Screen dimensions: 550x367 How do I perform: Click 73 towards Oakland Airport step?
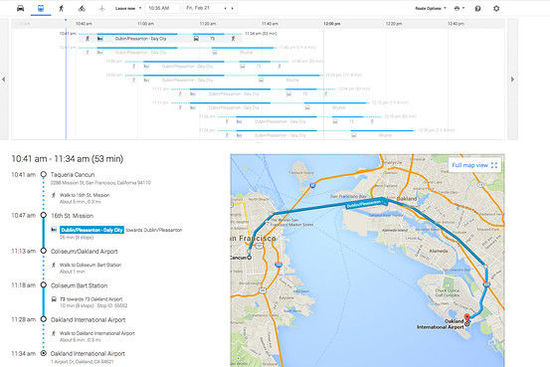(x=91, y=299)
